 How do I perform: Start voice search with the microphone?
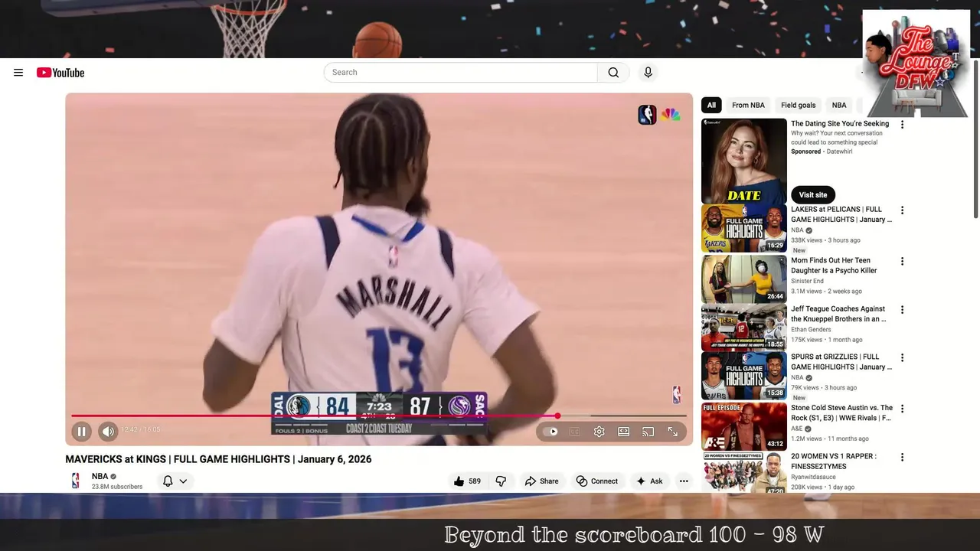click(648, 73)
